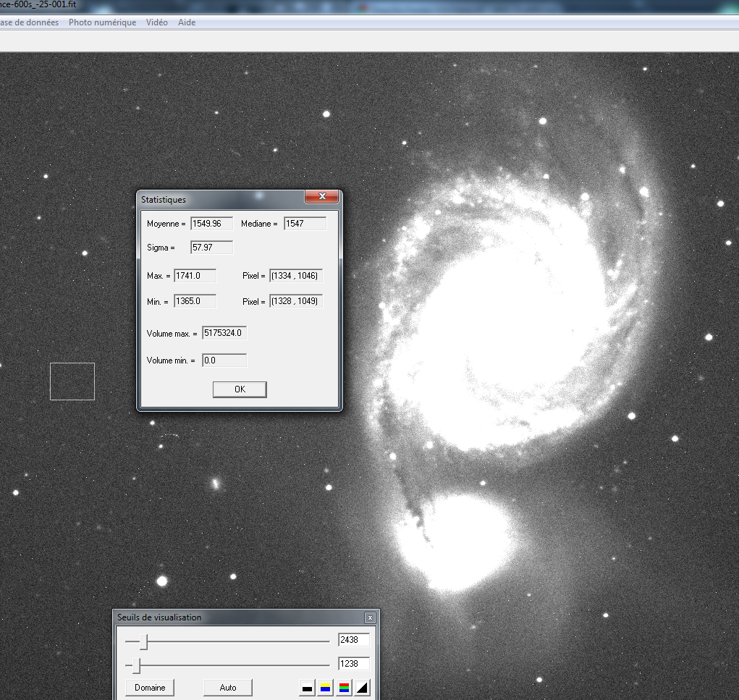This screenshot has width=739, height=700.
Task: Click the Volume max value field
Action: pos(224,332)
